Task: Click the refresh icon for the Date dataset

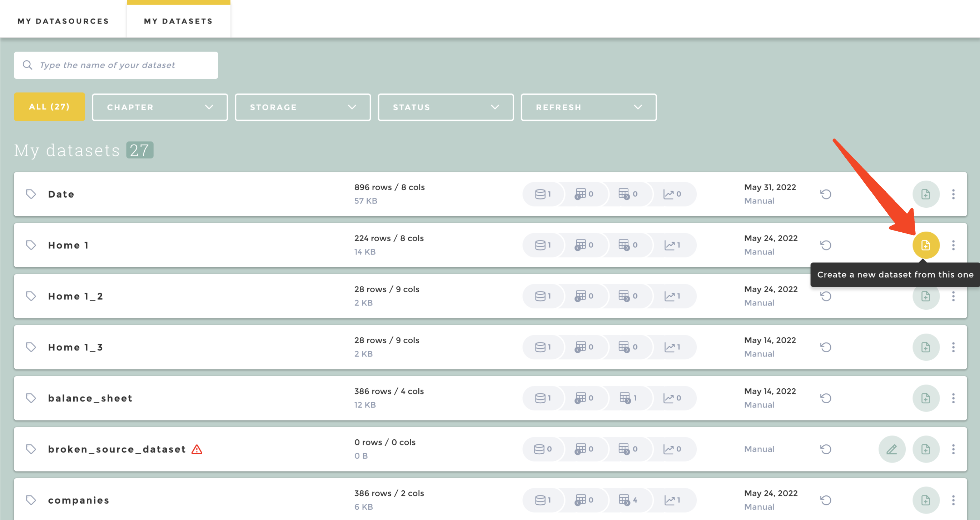Action: coord(826,194)
